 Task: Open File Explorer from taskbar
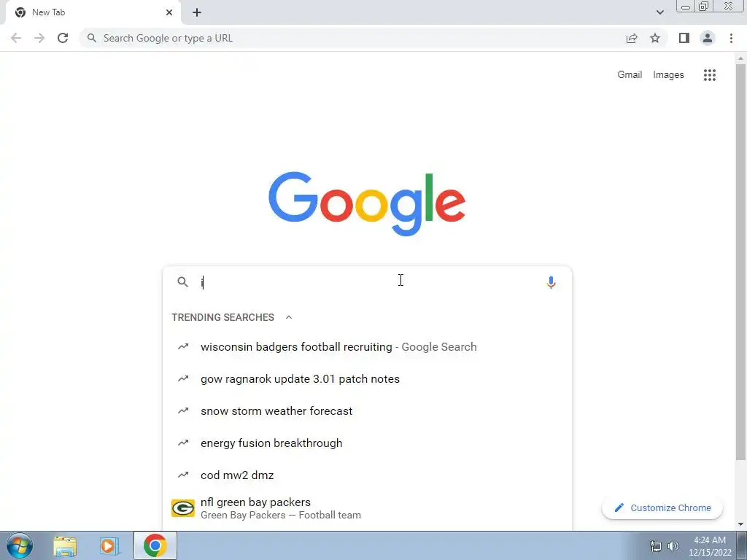pos(65,545)
